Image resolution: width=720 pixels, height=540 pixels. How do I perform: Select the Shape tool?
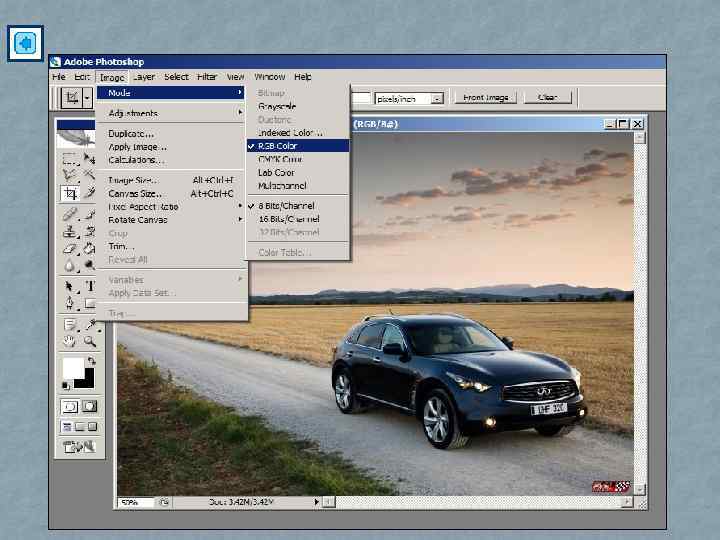point(90,303)
